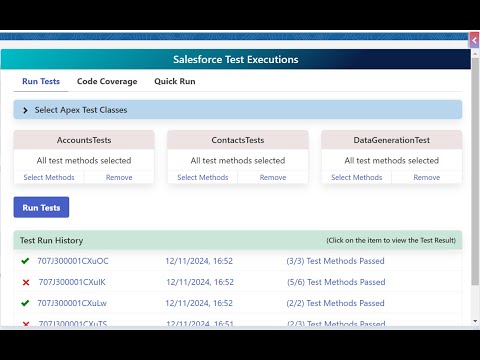This screenshot has height=360, width=480.
Task: Click the scrollbar down arrow
Action: tap(475, 321)
